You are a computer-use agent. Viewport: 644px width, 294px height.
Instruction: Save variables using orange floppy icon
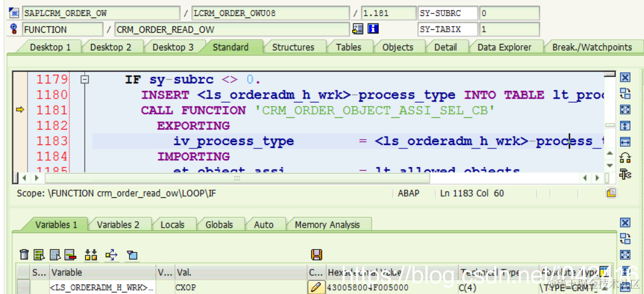[x=316, y=255]
